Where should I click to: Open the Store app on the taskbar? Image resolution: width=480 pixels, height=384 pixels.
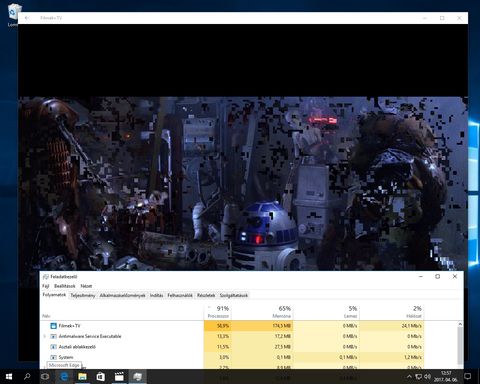pos(101,377)
